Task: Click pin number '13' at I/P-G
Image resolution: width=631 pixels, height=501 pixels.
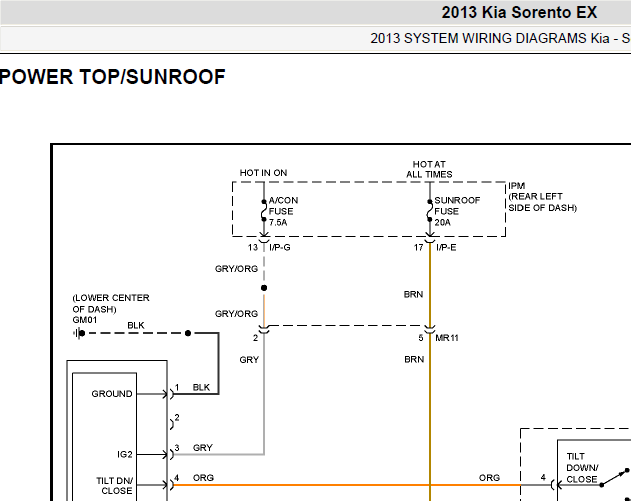Action: [x=253, y=247]
